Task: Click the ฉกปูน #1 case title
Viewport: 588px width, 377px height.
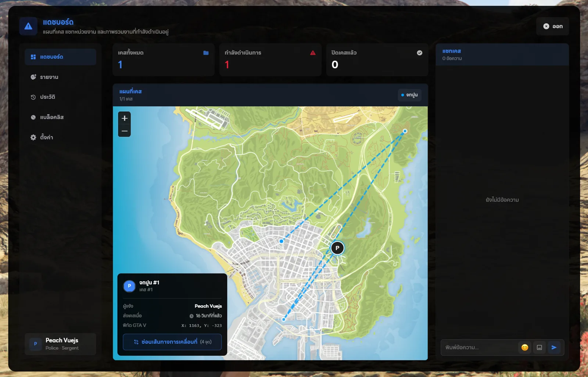Action: pos(149,283)
